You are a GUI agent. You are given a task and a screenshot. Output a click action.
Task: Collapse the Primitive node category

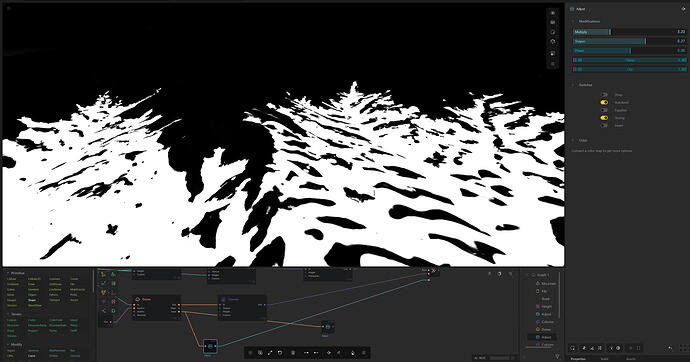point(8,273)
